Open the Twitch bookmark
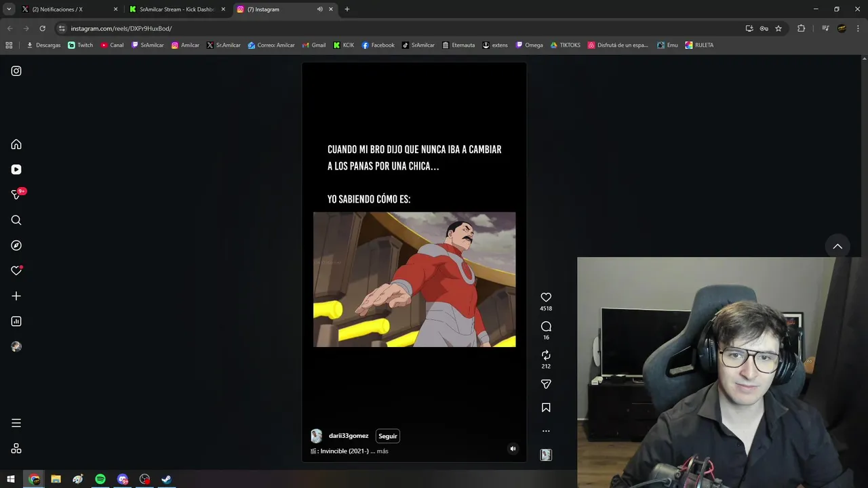The width and height of the screenshot is (868, 488). click(x=81, y=45)
